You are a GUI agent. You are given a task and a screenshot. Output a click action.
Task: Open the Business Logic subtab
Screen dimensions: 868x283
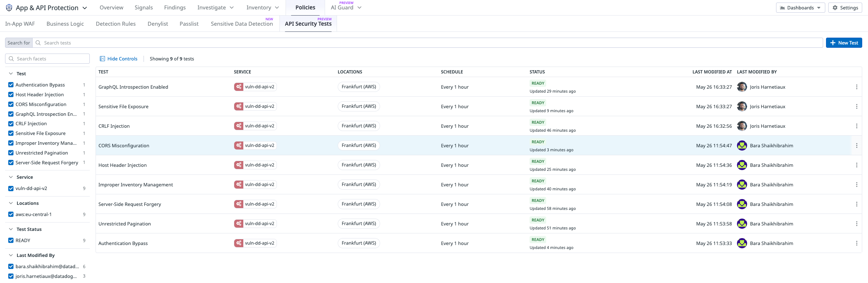[65, 24]
